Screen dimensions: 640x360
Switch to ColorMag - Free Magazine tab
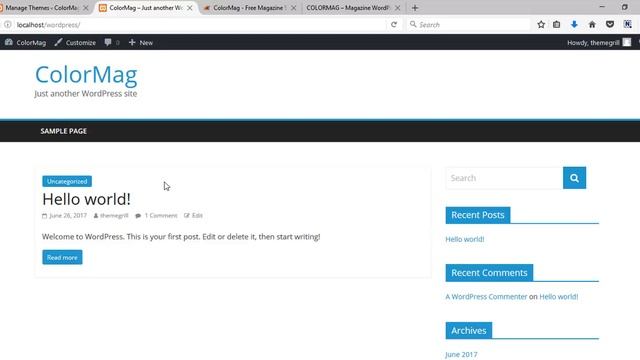[249, 8]
